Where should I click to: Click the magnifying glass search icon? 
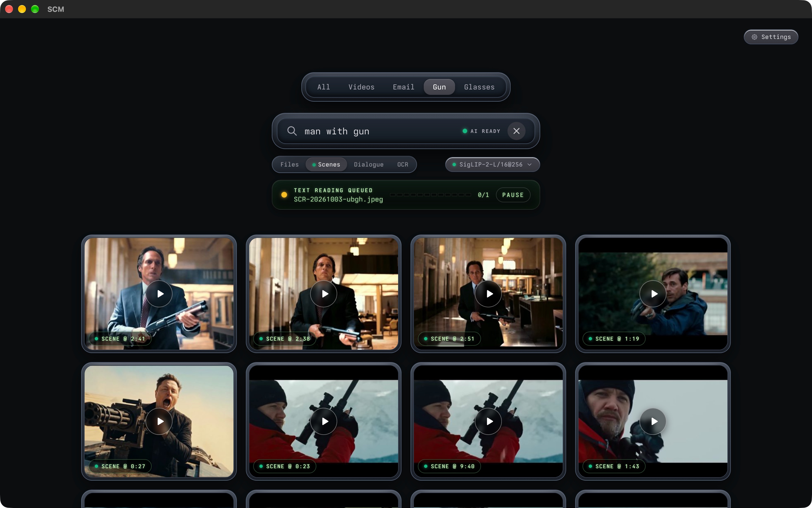(x=292, y=131)
